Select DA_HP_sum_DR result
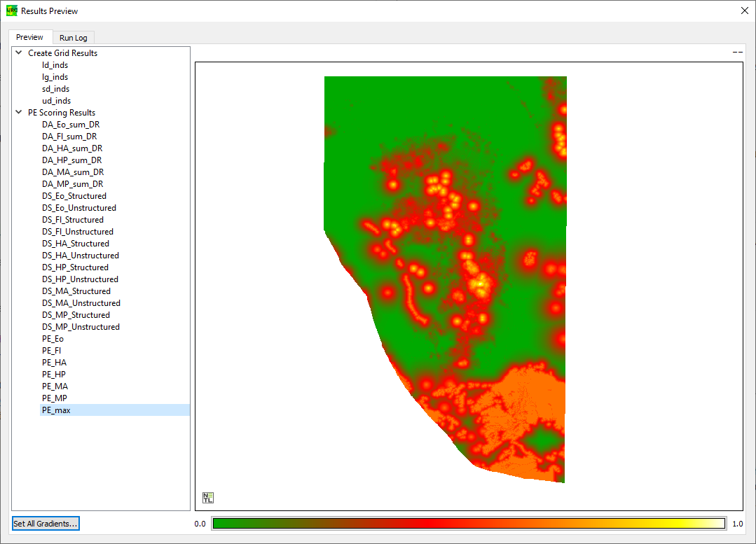Screen dimensions: 756x544 click(x=72, y=160)
